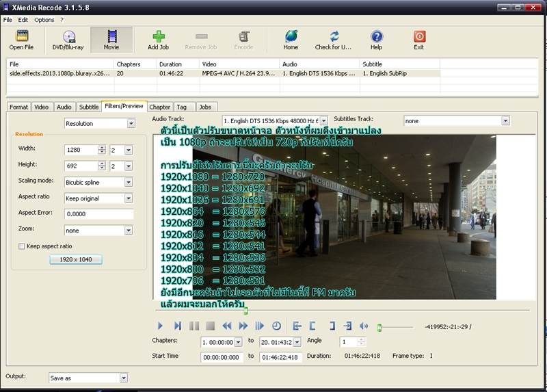Click the Start Time input field
Viewport: 547px width, 392px height.
point(222,356)
